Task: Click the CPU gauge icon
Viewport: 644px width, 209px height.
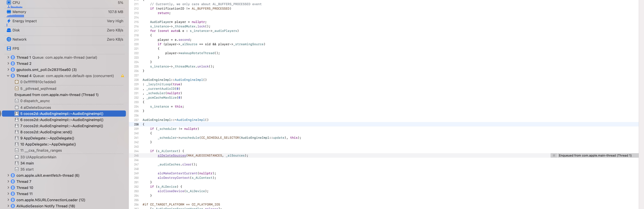Action: point(9,3)
